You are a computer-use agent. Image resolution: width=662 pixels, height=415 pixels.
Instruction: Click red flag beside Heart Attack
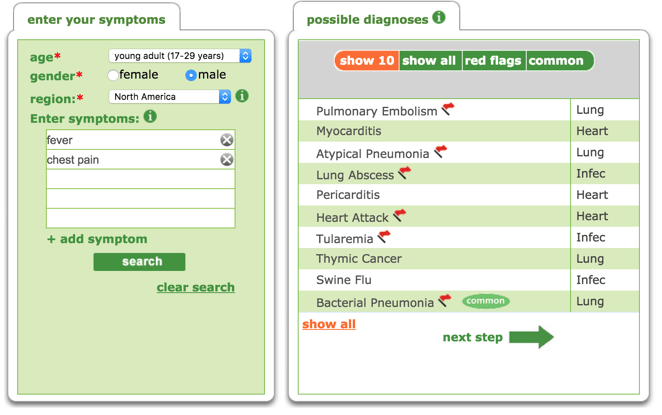(399, 215)
